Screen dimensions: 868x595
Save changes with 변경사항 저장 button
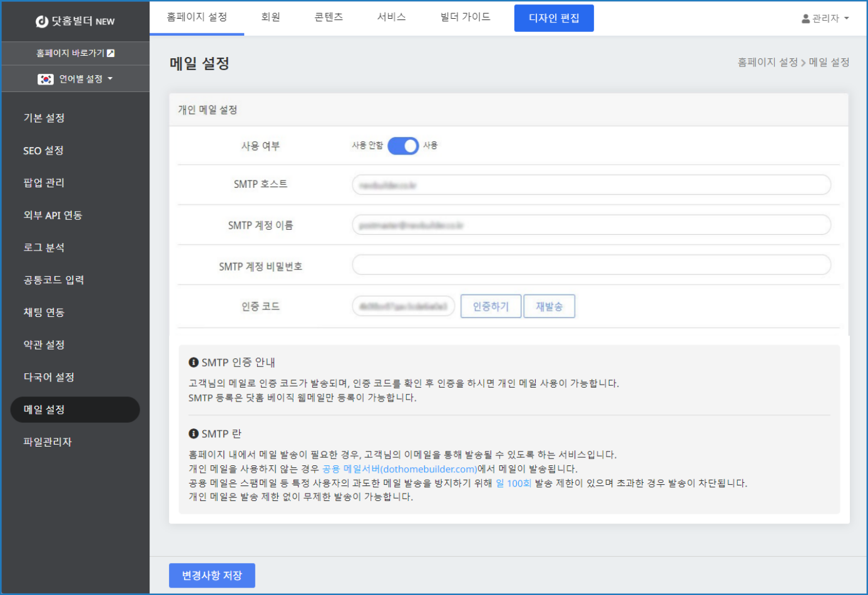coord(212,575)
